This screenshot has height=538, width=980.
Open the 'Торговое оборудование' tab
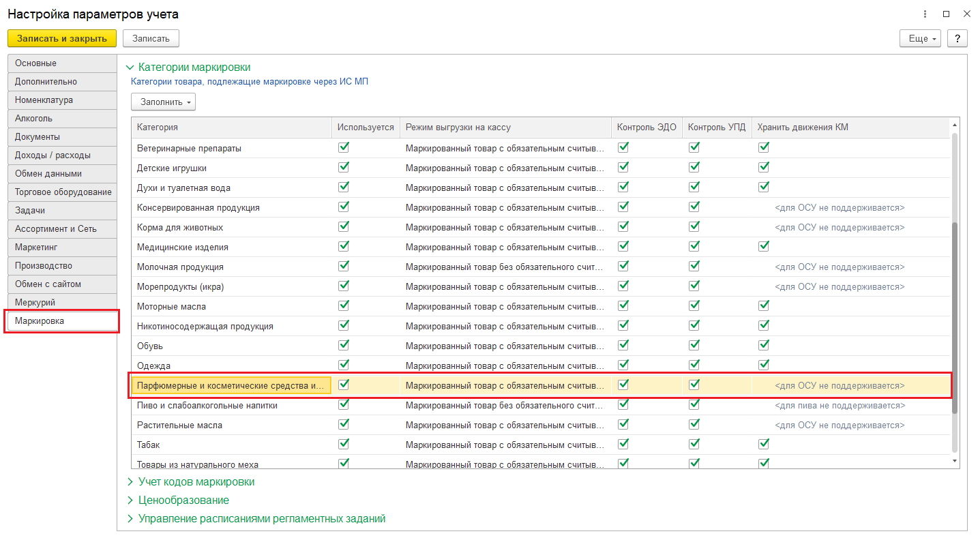click(63, 192)
